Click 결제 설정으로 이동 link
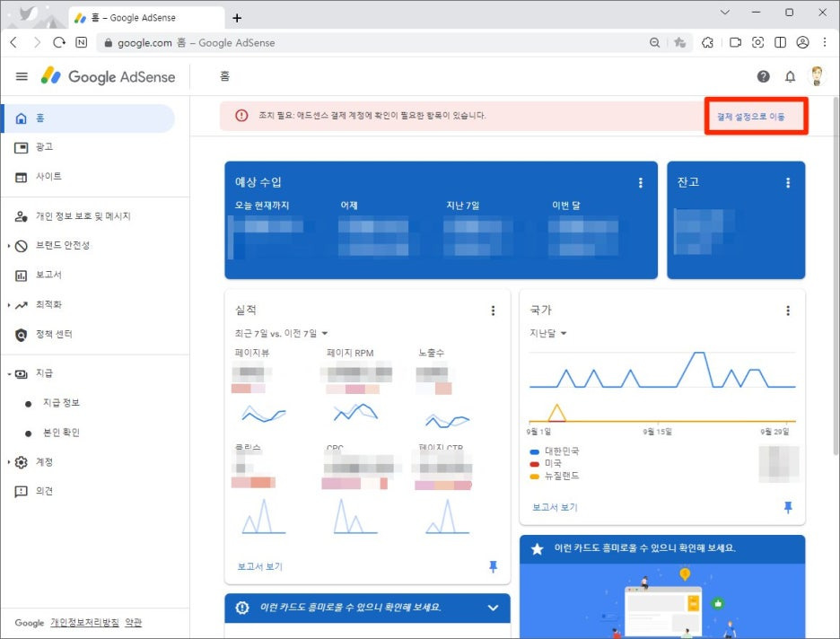The height and width of the screenshot is (639, 840). coord(750,117)
